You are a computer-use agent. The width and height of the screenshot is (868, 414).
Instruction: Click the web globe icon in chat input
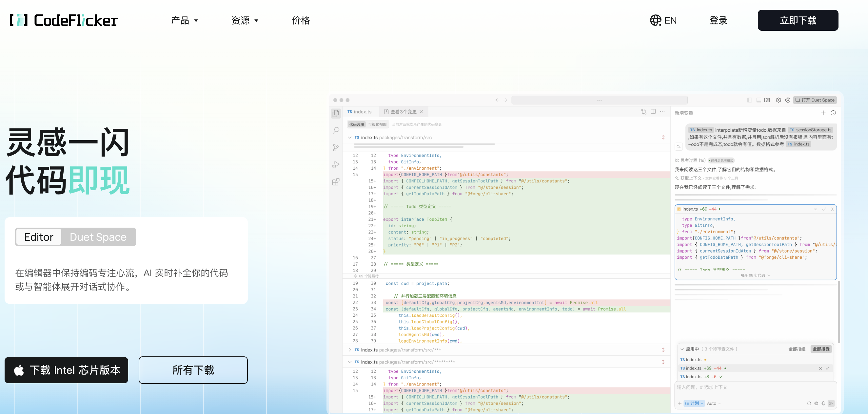pos(816,403)
